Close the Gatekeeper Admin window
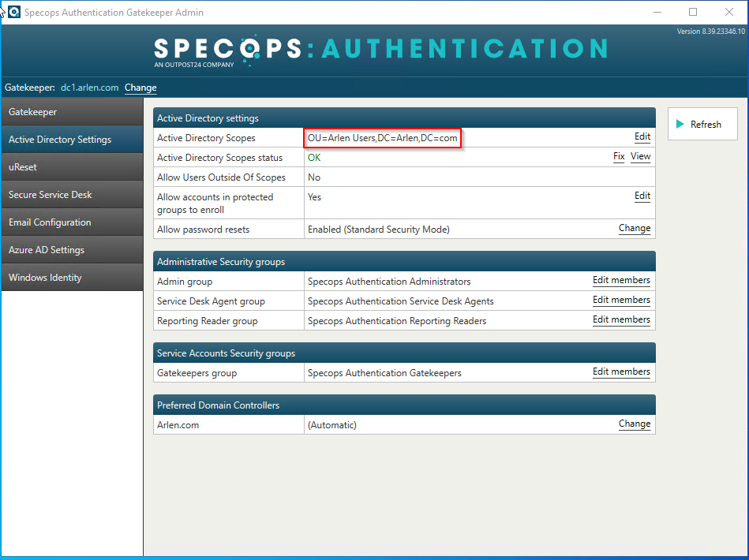Viewport: 749px width, 560px height. 729,12
